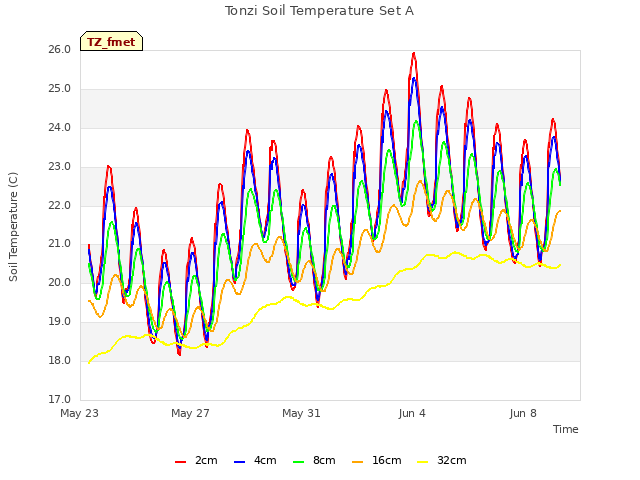Image resolution: width=640 pixels, height=480 pixels.
Task: Click the 8cm legend label
Action: point(324,460)
